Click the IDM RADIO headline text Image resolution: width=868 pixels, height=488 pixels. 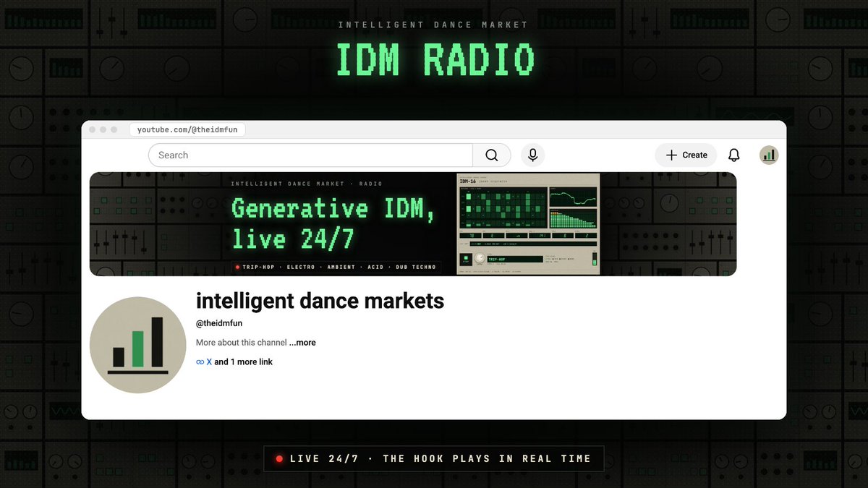pyautogui.click(x=435, y=60)
